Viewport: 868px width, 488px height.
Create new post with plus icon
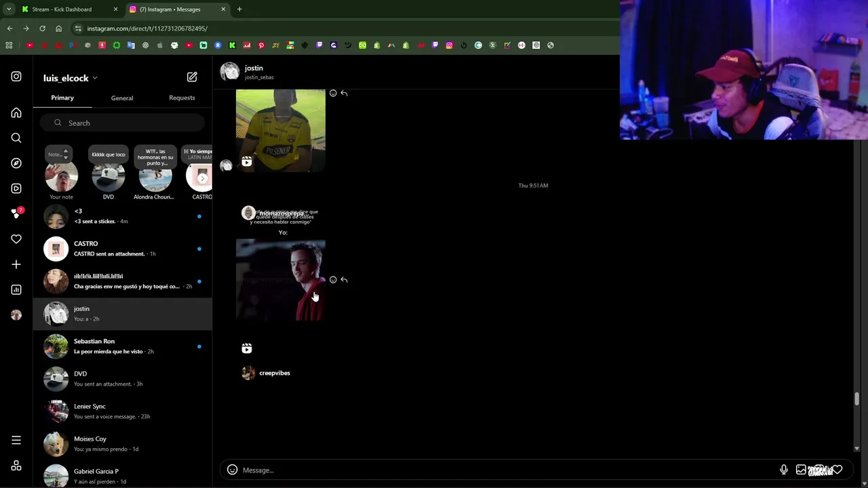pyautogui.click(x=16, y=264)
